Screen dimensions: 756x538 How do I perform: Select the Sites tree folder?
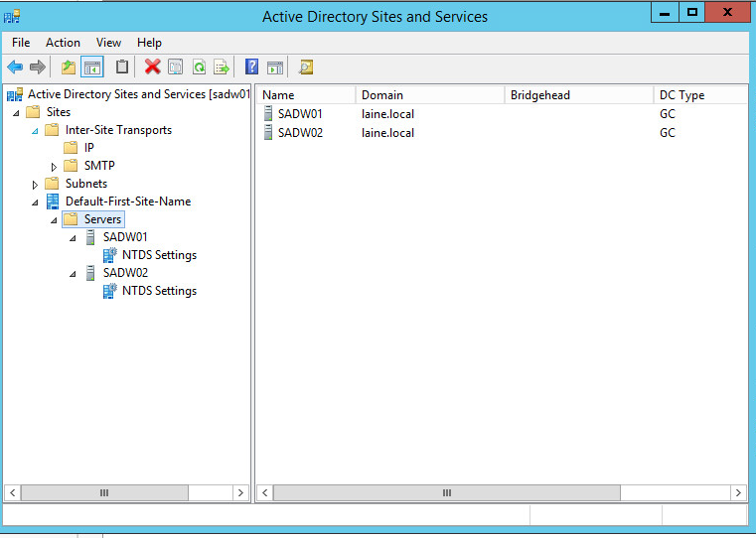[x=59, y=112]
